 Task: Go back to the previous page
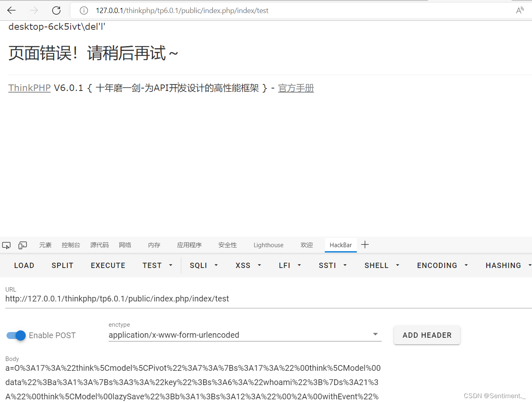tap(11, 11)
